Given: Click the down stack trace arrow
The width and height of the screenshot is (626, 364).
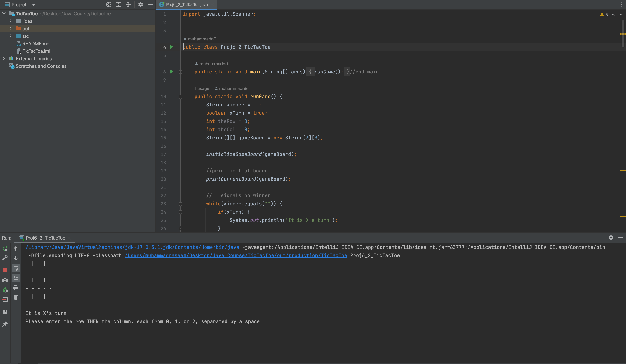Looking at the screenshot, I should [x=16, y=258].
